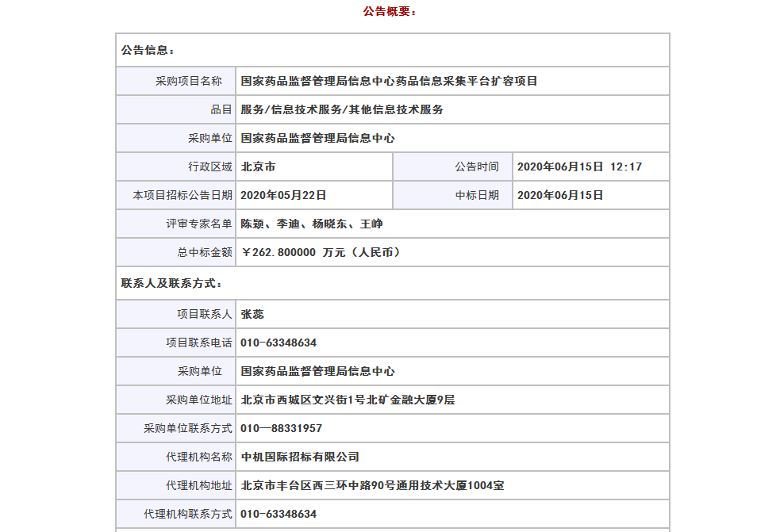Click the 品目 value 服务/信息技术服务/其他信息技术服务

(x=342, y=109)
